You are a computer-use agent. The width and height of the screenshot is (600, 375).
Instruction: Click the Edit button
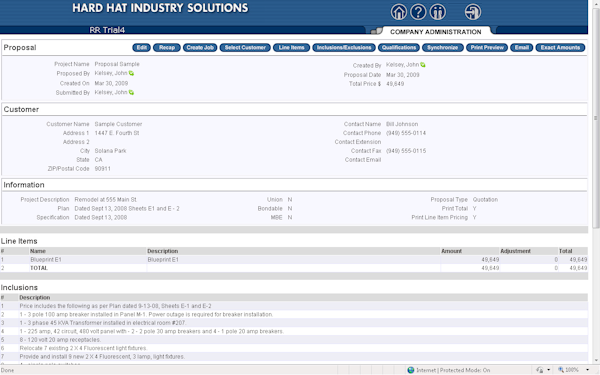(142, 47)
